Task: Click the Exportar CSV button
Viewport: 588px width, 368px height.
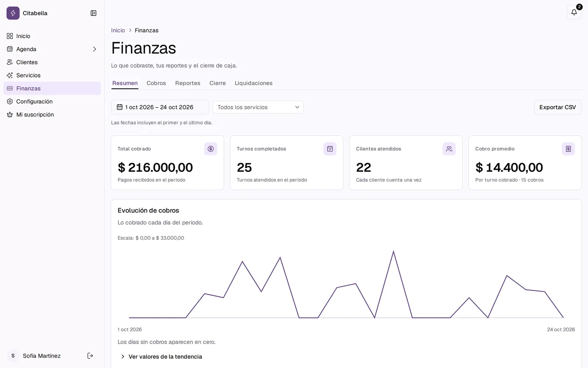Action: coord(557,107)
